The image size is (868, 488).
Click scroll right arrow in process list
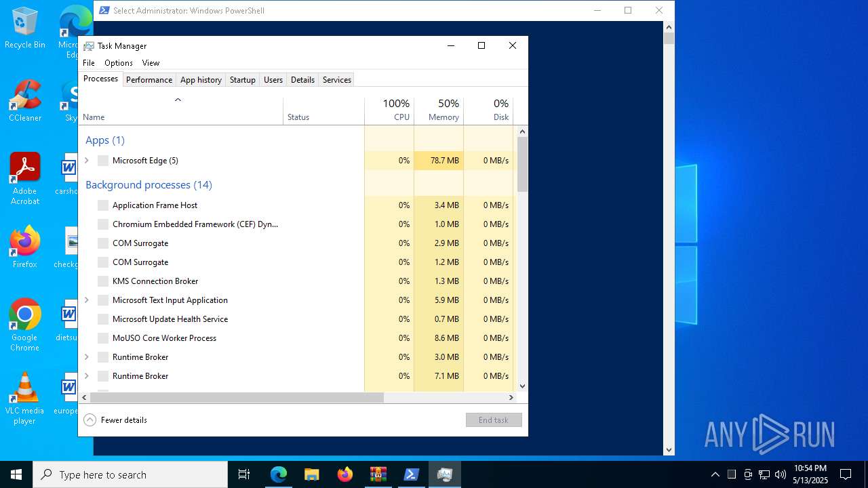[512, 398]
